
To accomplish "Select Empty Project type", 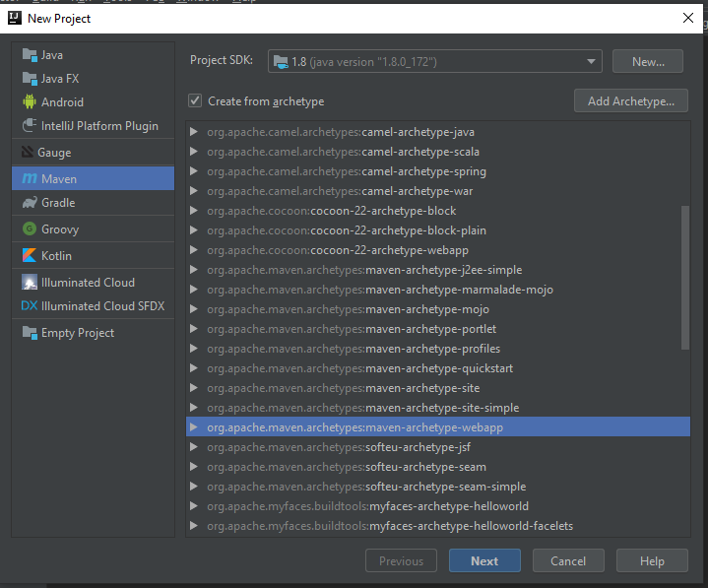I will 93,333.
